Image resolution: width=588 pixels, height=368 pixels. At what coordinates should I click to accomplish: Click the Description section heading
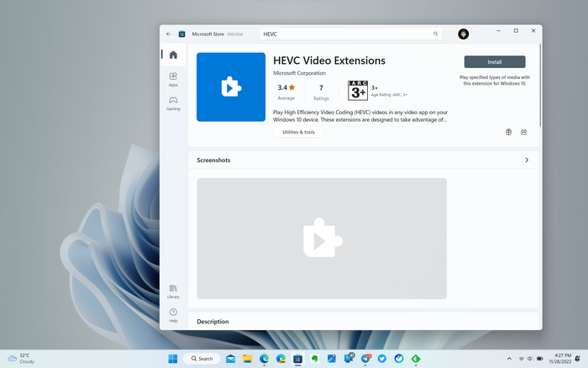[213, 322]
